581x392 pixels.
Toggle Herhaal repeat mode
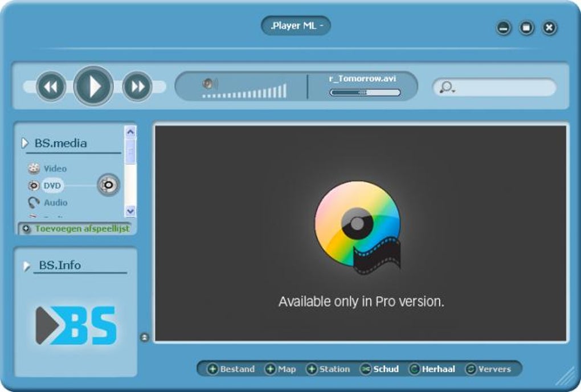coord(439,369)
